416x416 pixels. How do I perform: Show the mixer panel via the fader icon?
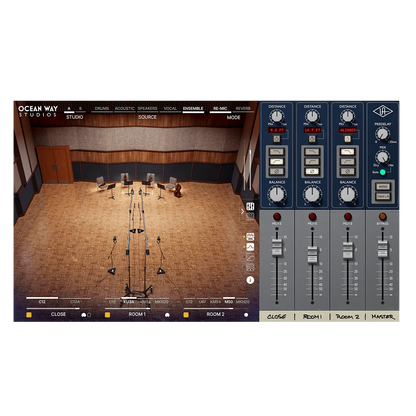[250, 206]
